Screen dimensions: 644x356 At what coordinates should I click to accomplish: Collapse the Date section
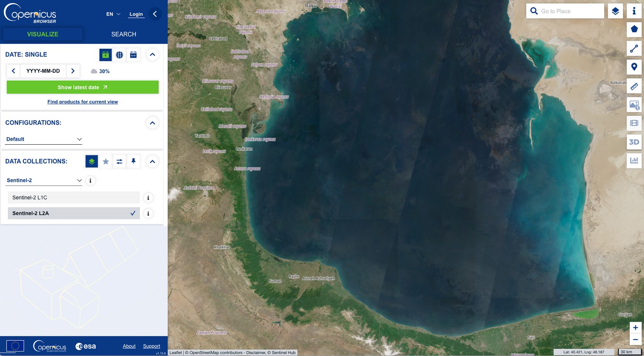point(153,55)
